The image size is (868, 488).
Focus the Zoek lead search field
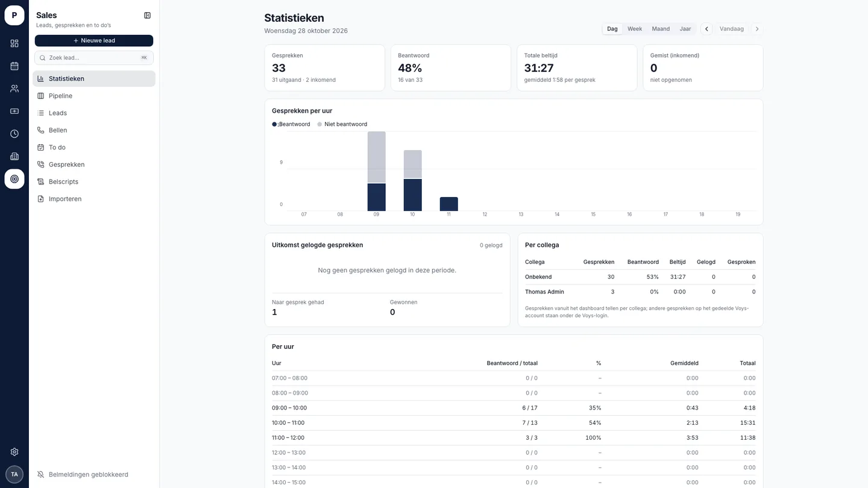(94, 58)
